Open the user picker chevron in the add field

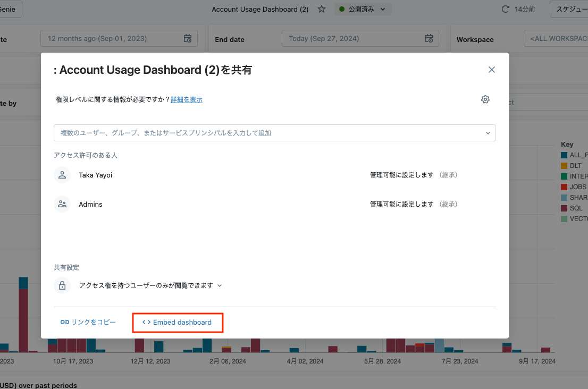click(488, 133)
